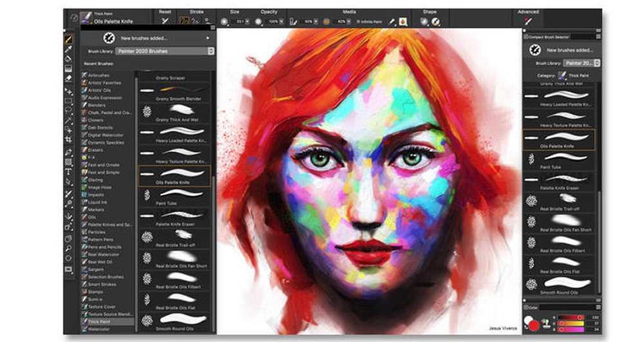Click the New brushes added gear icon in the left panel
The image size is (644, 342).
coord(109,38)
